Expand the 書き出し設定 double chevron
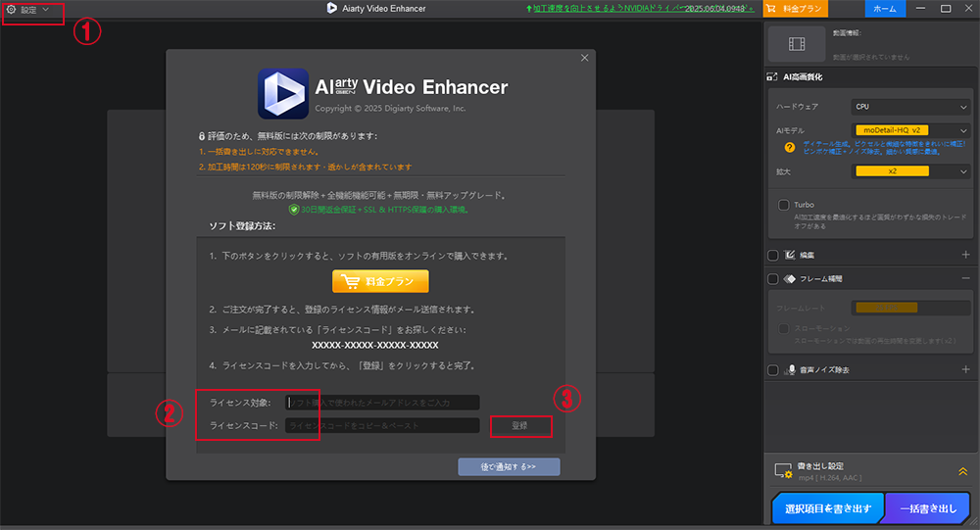The height and width of the screenshot is (530, 980). [x=963, y=471]
